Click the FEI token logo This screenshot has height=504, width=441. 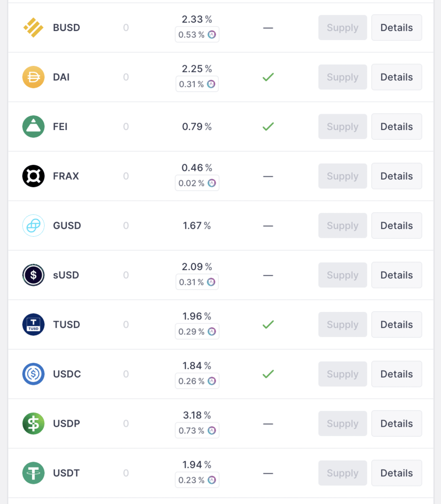(33, 126)
